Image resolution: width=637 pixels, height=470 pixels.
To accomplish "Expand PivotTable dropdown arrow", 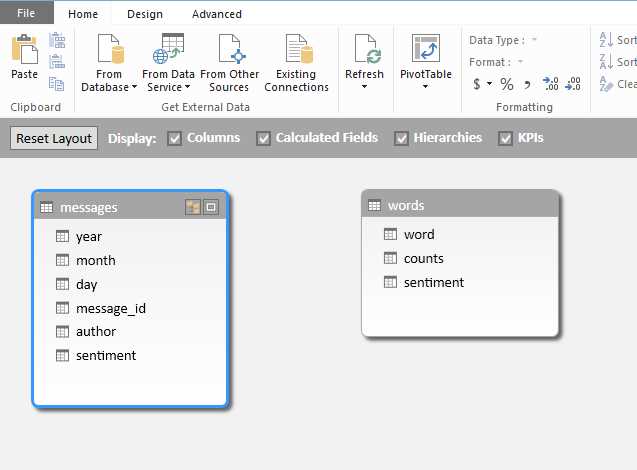I will pyautogui.click(x=425, y=86).
